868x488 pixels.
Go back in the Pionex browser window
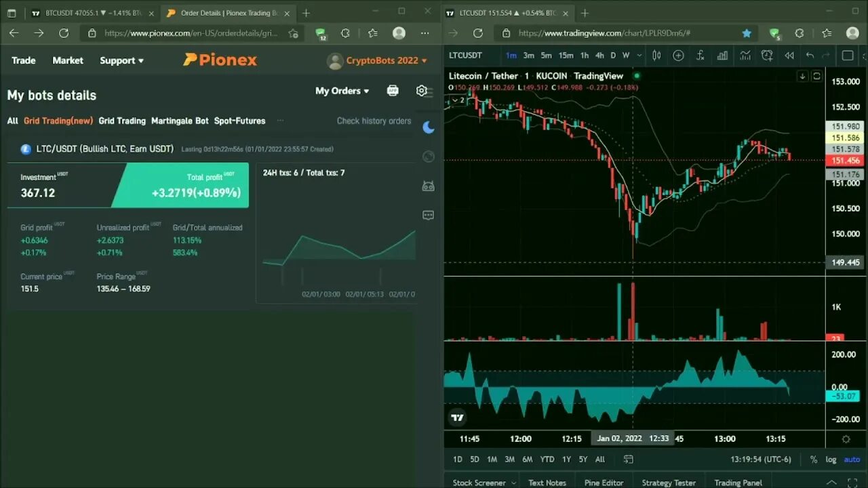pos(14,33)
